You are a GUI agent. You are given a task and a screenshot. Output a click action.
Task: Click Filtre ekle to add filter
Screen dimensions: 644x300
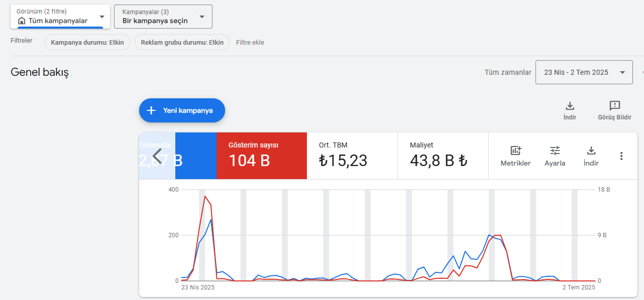tap(250, 43)
